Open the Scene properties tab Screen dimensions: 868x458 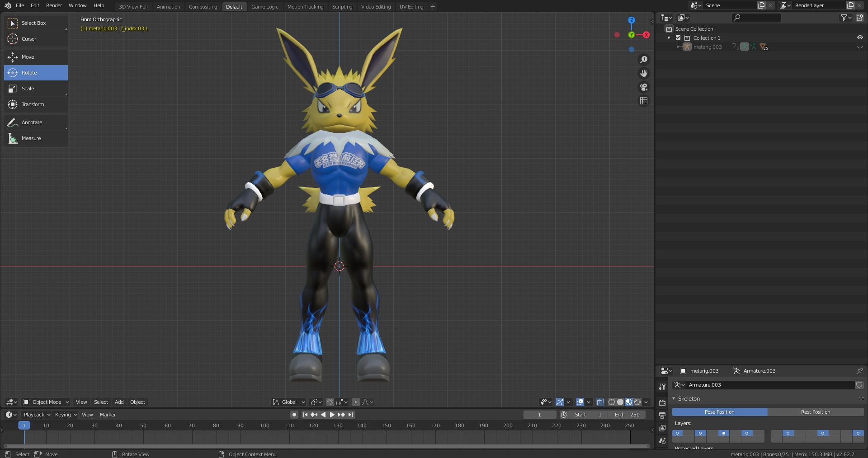coord(662,440)
